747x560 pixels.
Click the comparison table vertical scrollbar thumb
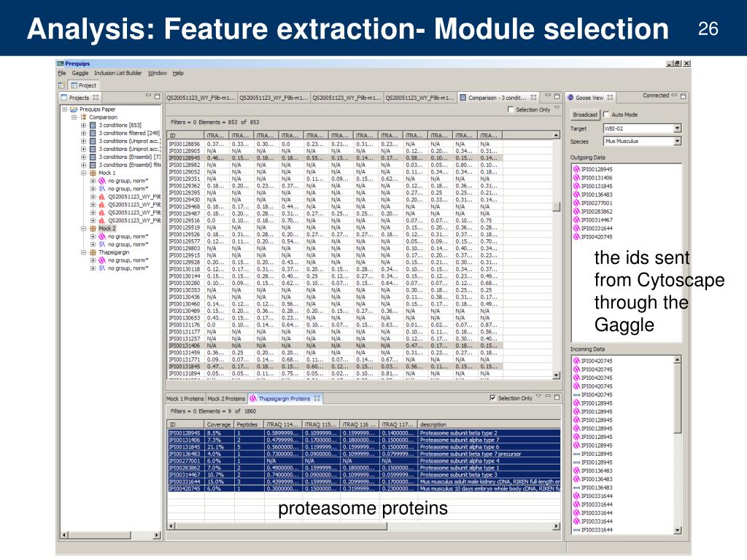coord(556,206)
